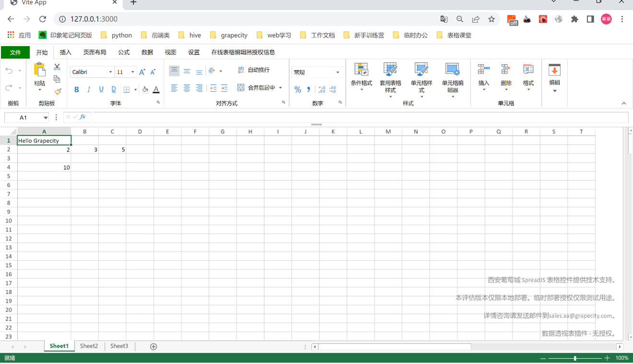Switch to the Sheet2 tab
The height and width of the screenshot is (364, 633).
click(x=89, y=346)
